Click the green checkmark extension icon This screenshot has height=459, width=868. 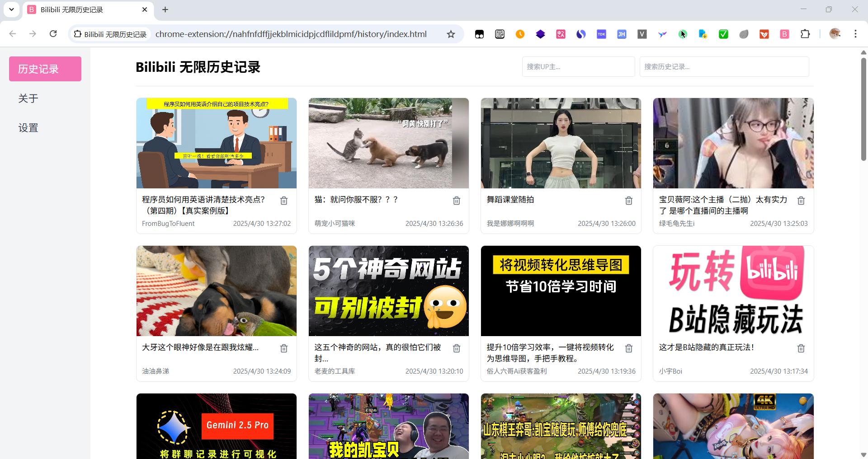click(x=723, y=34)
